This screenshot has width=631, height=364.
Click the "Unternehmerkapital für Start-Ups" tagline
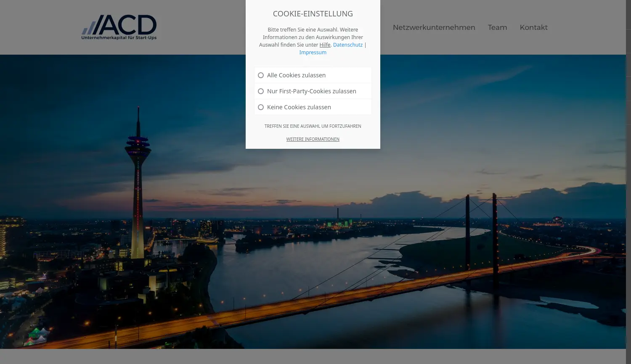tap(119, 37)
